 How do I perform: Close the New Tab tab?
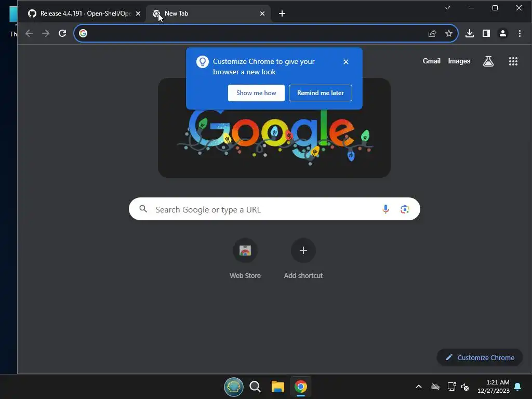pos(262,14)
